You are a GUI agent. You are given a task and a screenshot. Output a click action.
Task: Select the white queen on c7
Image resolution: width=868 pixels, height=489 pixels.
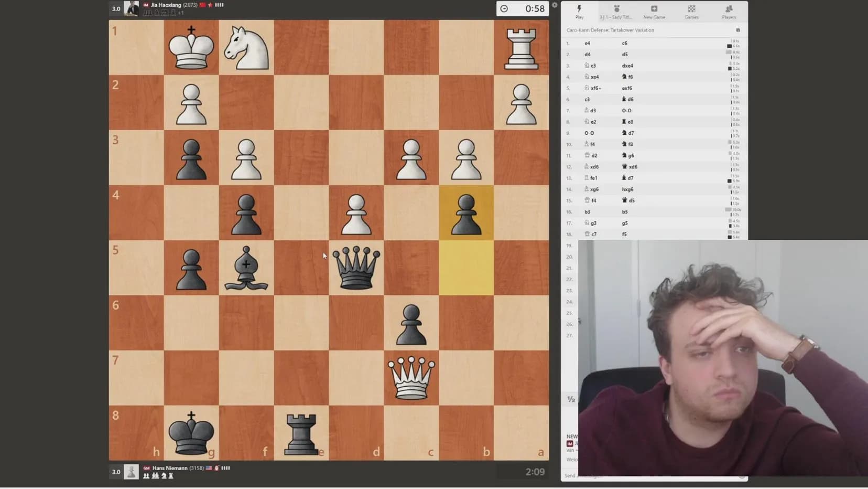(411, 378)
